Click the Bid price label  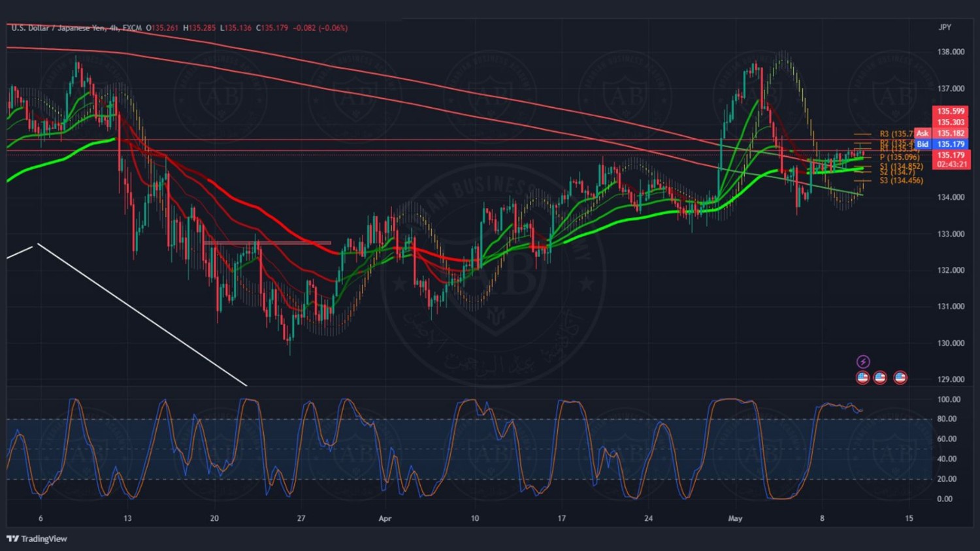(923, 144)
